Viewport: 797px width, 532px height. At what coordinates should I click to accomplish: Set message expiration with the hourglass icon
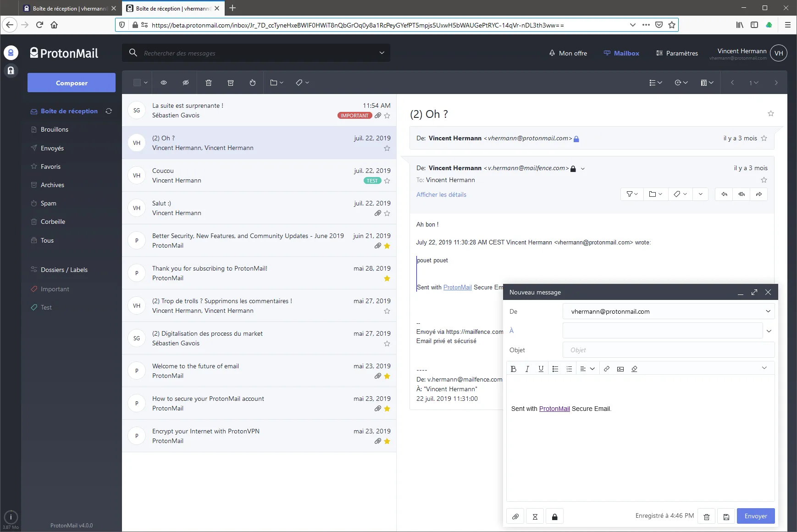[535, 516]
